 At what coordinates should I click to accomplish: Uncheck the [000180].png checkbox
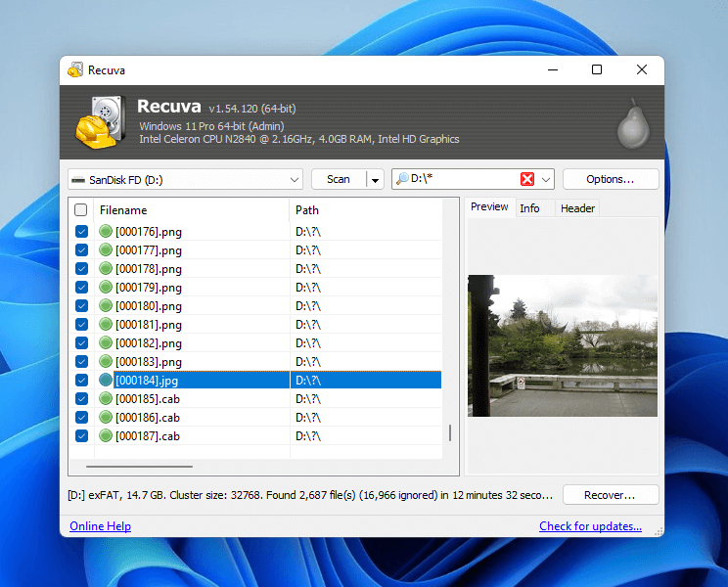[x=82, y=305]
